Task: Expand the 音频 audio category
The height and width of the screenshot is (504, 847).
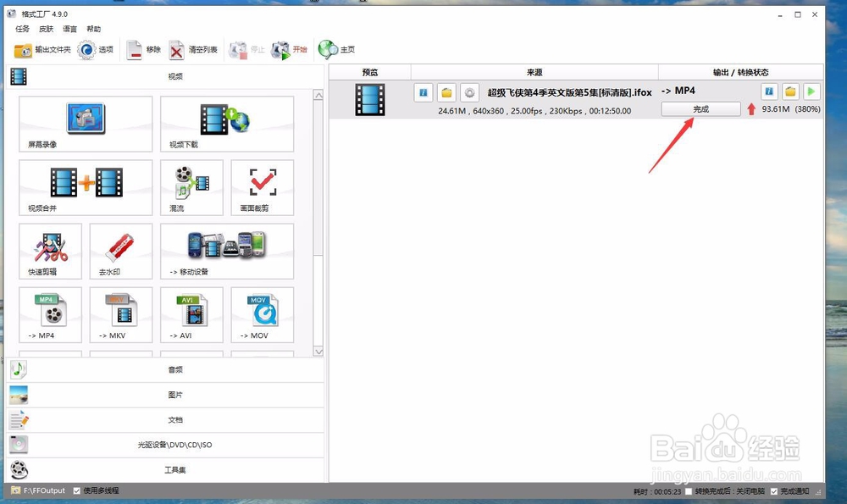Action: [165, 369]
